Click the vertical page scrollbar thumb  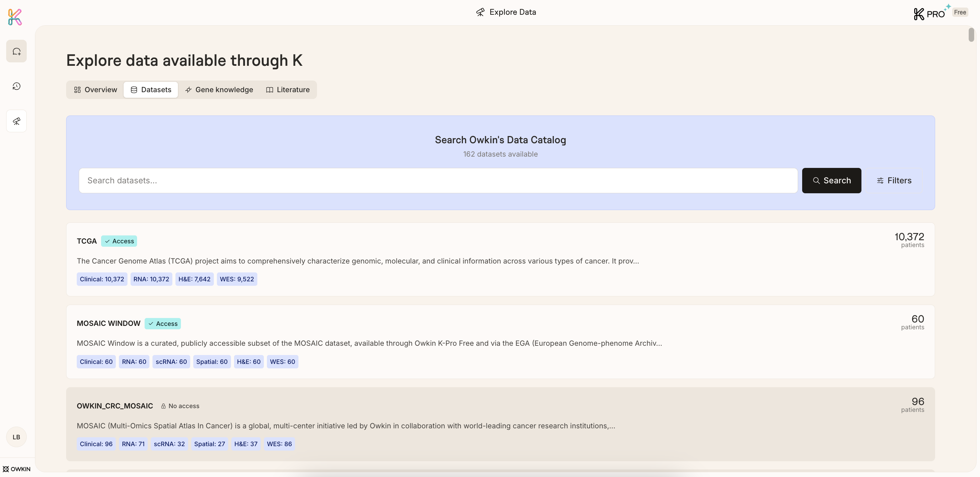point(971,35)
